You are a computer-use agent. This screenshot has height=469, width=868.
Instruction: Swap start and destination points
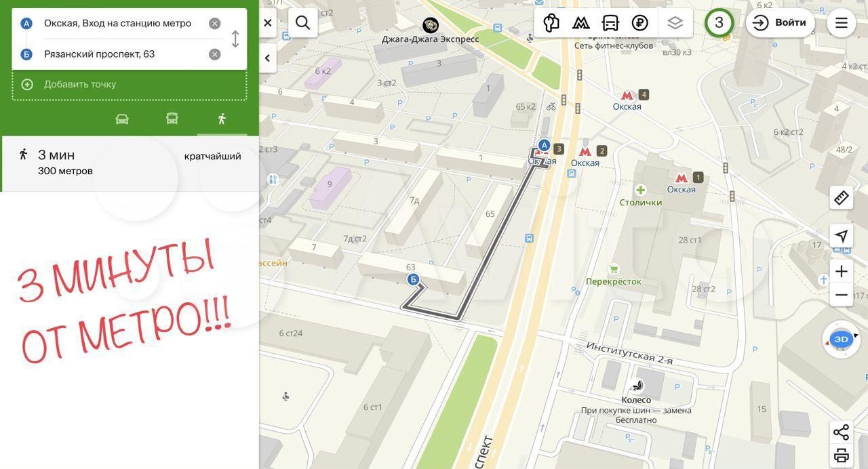coord(235,39)
